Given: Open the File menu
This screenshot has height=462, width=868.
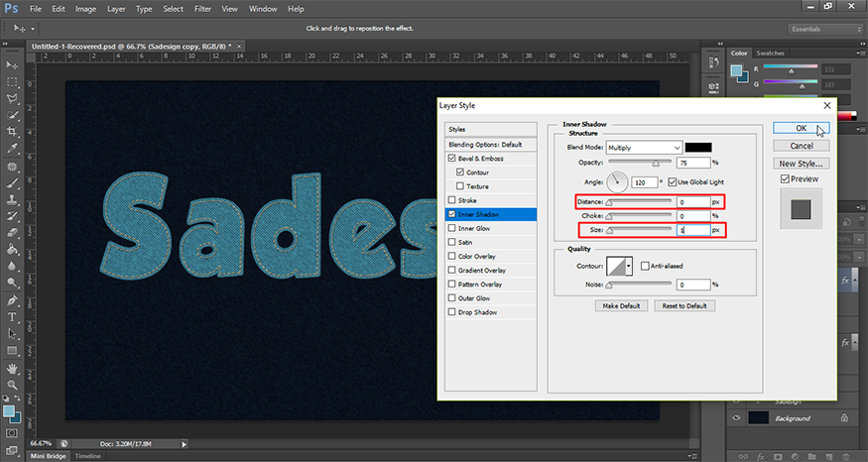Looking at the screenshot, I should [x=36, y=9].
